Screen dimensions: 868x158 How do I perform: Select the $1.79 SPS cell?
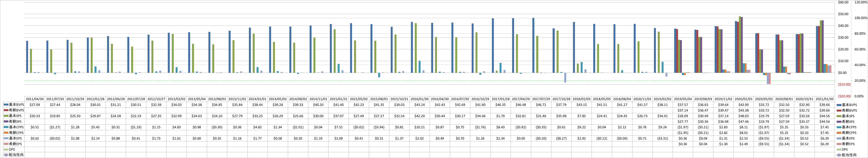501,116
